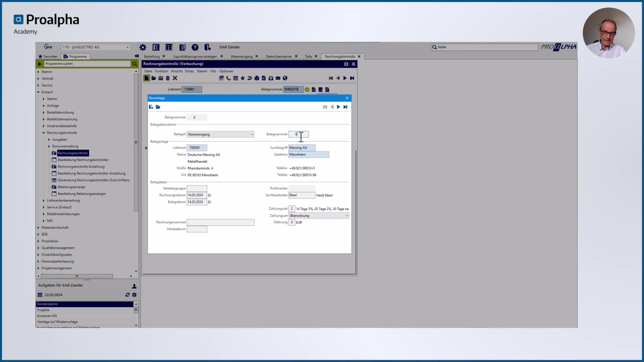The image size is (644, 362).
Task: Close the Neuanlage dialog
Action: (x=347, y=98)
